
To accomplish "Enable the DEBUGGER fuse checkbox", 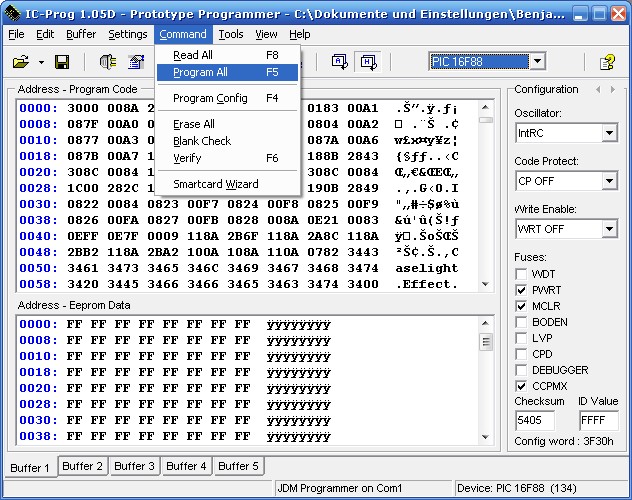I will [x=521, y=370].
